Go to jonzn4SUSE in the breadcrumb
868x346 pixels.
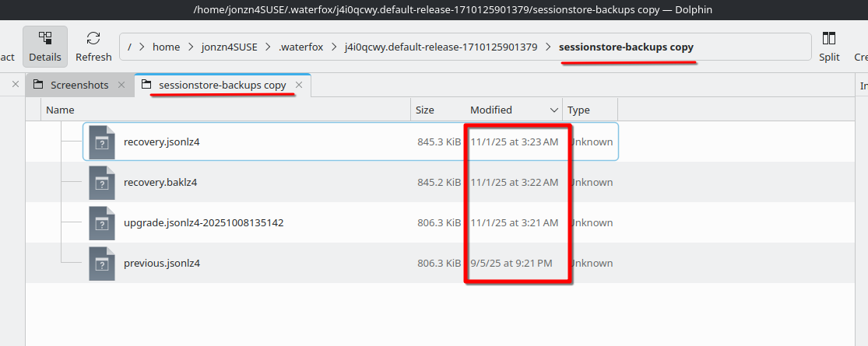click(x=230, y=47)
